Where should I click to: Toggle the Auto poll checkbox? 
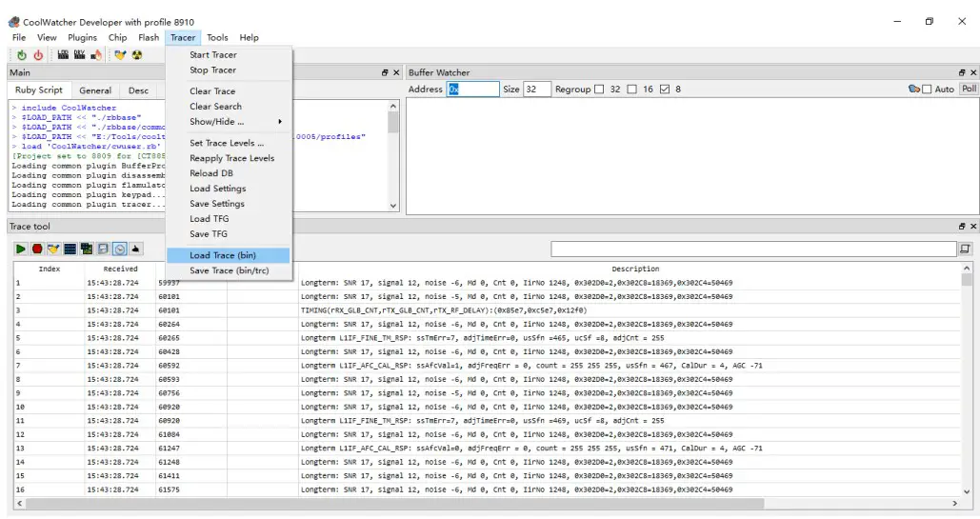pyautogui.click(x=927, y=90)
